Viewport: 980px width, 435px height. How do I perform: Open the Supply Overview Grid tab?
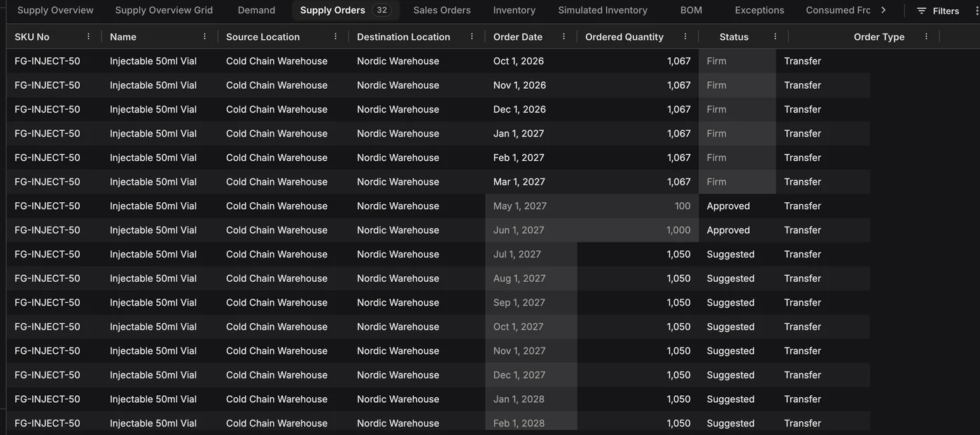[x=164, y=10]
